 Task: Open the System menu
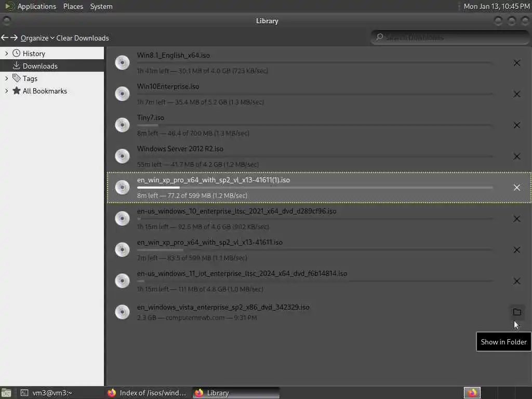(x=101, y=6)
